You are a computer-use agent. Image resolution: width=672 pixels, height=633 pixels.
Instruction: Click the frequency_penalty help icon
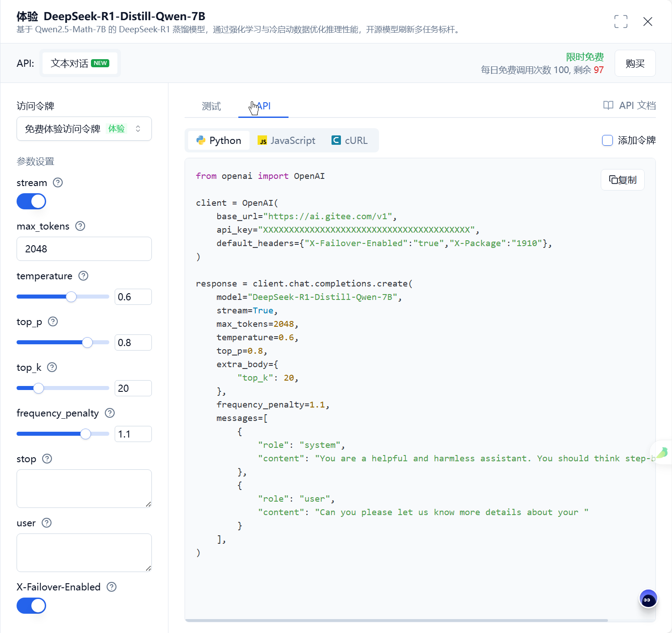(x=110, y=413)
